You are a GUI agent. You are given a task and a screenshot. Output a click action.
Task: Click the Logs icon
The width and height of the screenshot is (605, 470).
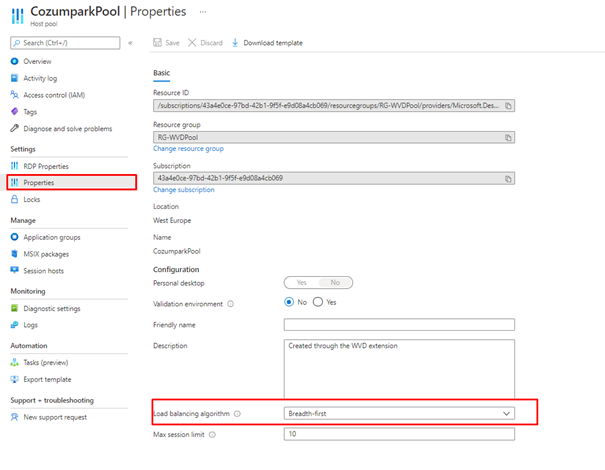coord(15,325)
